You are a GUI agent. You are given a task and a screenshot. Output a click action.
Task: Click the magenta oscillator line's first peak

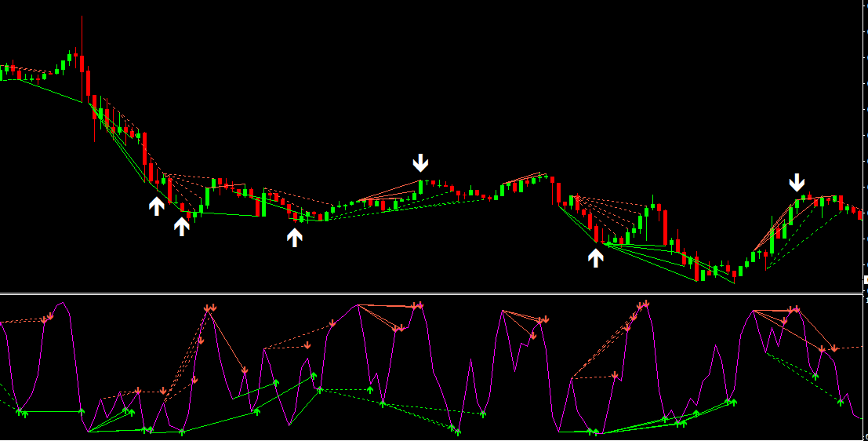[x=63, y=303]
